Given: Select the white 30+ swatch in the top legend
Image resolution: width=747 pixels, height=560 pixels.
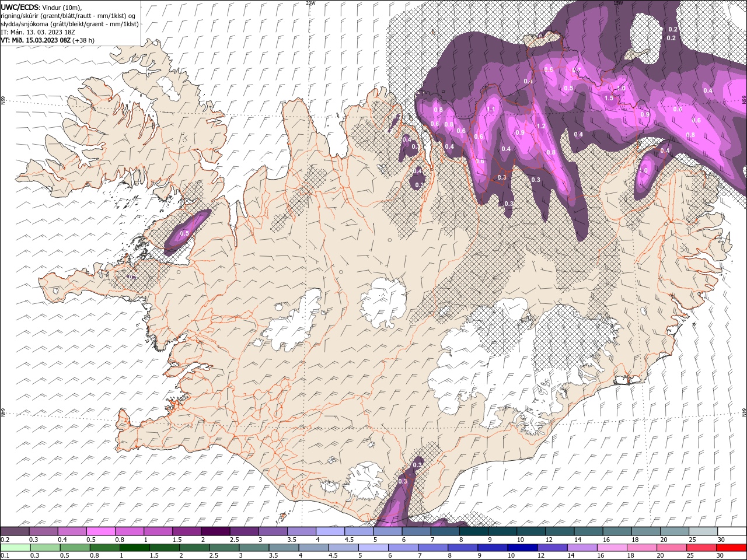Looking at the screenshot, I should [732, 531].
